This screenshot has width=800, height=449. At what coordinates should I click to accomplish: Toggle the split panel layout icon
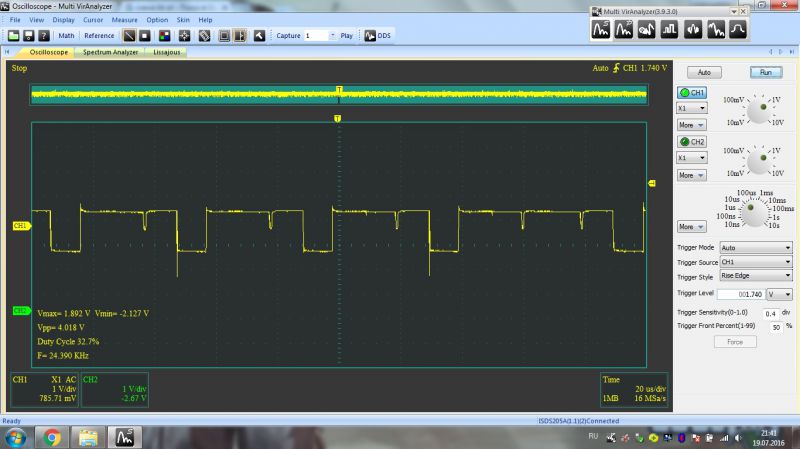239,36
